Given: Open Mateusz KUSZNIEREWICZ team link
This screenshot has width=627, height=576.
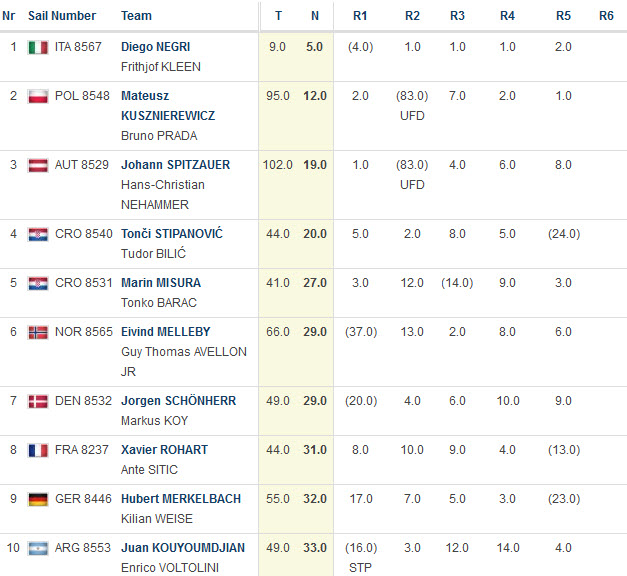Looking at the screenshot, I should point(168,106).
